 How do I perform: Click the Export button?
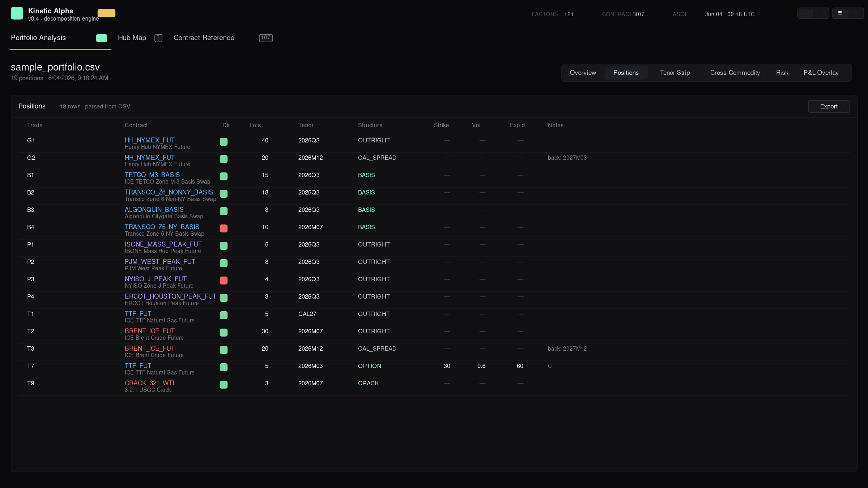point(829,106)
